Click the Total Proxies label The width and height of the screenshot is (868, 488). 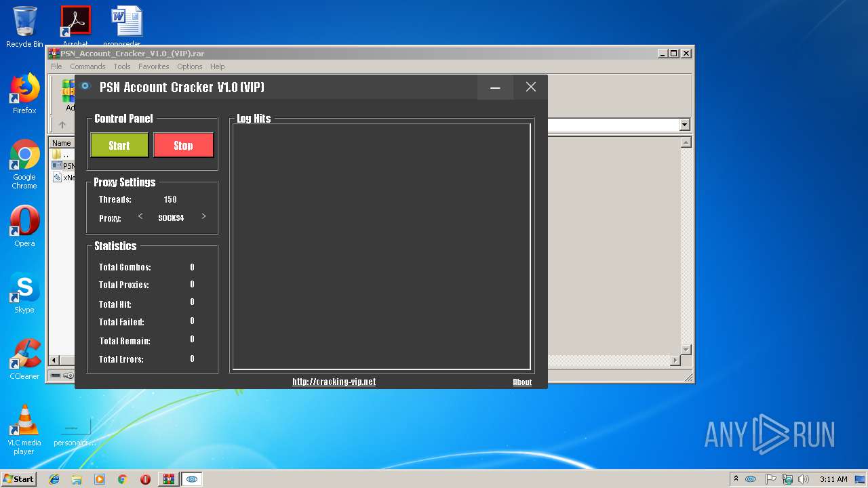tap(123, 285)
